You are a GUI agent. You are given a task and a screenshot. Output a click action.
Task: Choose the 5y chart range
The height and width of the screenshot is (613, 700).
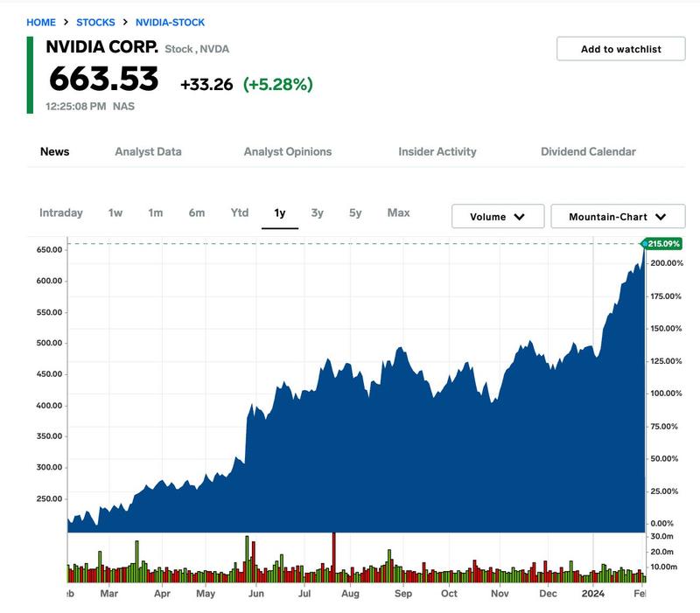[355, 212]
